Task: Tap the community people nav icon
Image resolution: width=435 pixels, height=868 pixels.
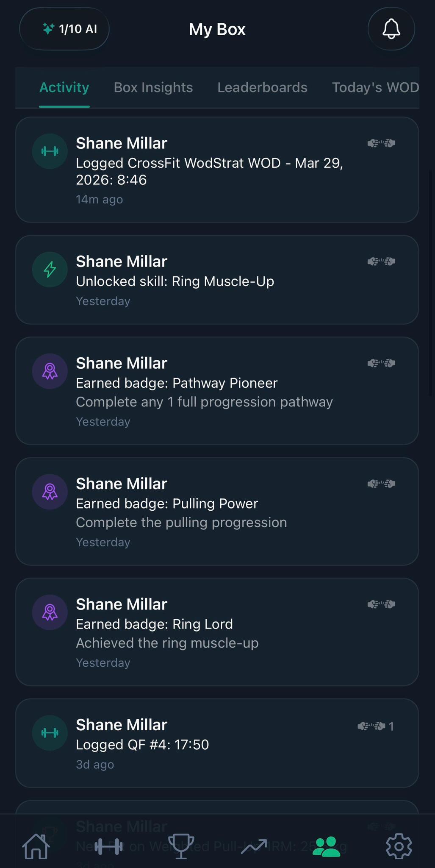Action: click(326, 846)
